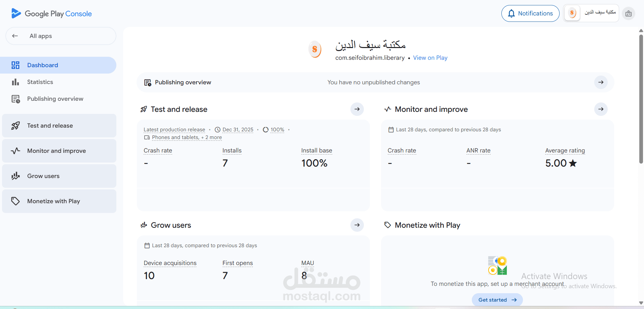644x309 pixels.
Task: Expand Test and release sidebar section
Action: [59, 126]
